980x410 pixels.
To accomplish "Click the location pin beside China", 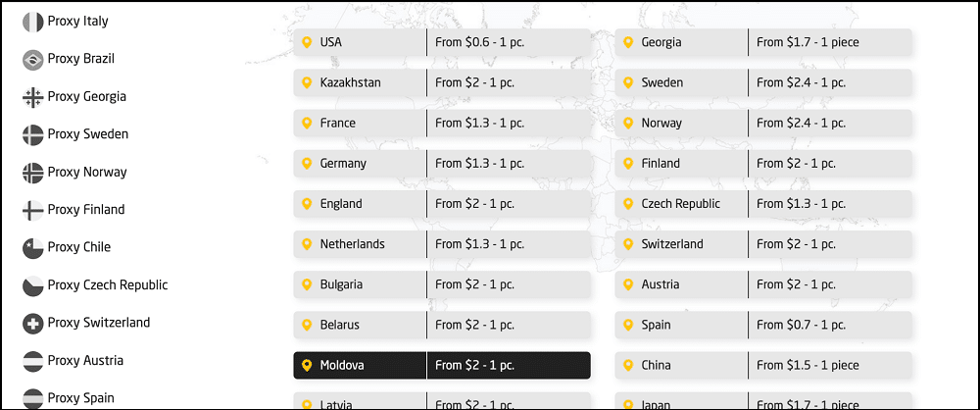I will [x=628, y=365].
